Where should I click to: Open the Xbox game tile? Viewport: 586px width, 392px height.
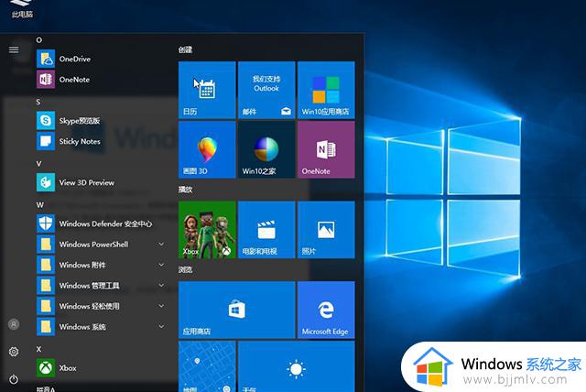[207, 230]
